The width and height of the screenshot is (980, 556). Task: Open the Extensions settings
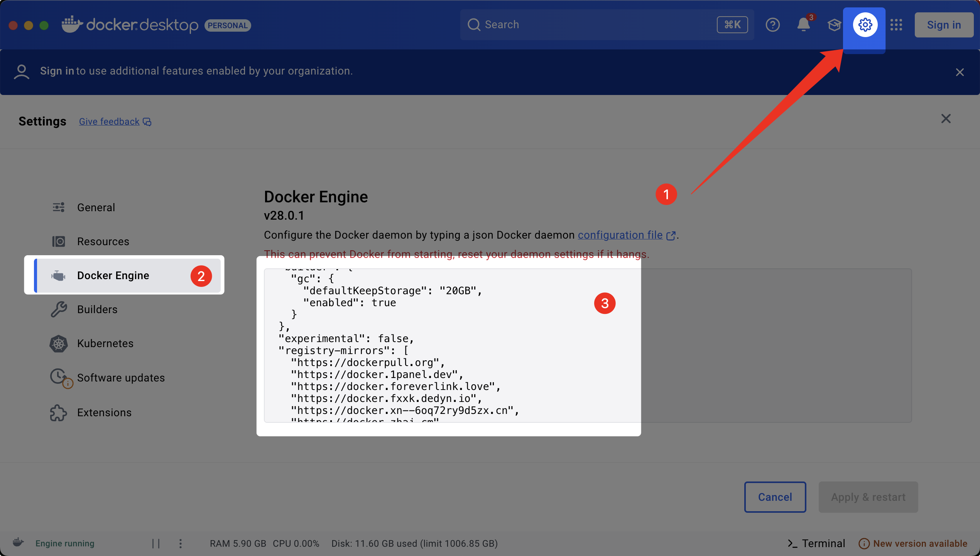(104, 412)
